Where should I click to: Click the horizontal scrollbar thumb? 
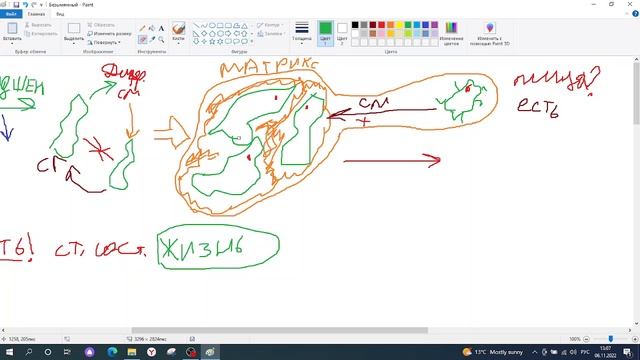coord(280,330)
